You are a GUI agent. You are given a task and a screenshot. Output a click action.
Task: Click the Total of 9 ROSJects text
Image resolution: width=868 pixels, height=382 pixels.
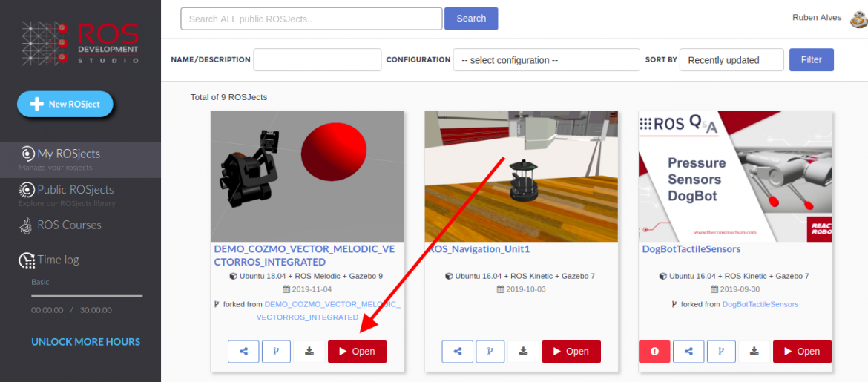click(x=228, y=97)
